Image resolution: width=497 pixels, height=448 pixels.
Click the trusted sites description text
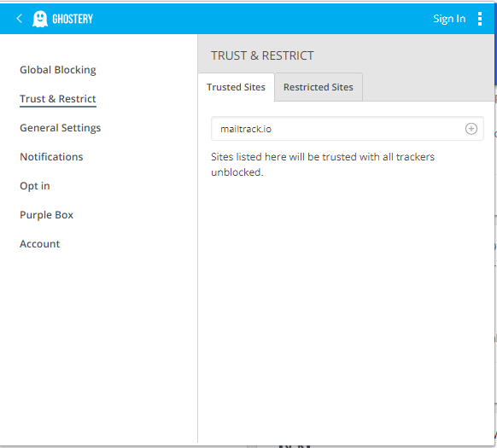[323, 165]
